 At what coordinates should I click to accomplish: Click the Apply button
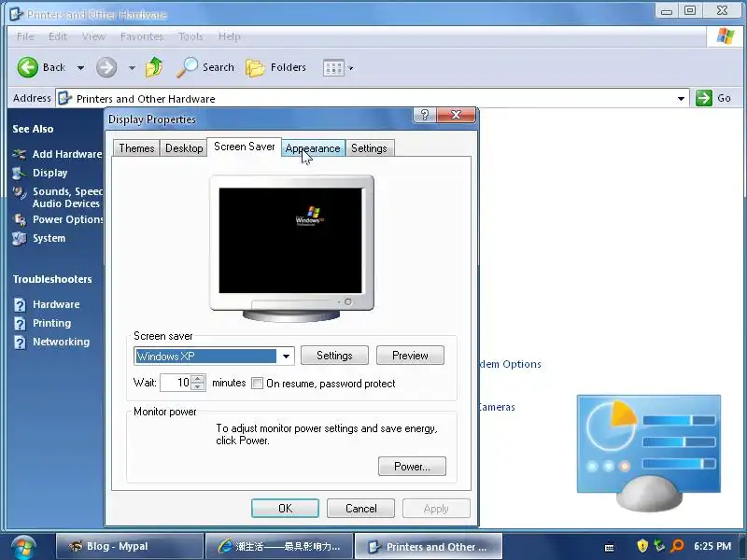[x=436, y=509]
